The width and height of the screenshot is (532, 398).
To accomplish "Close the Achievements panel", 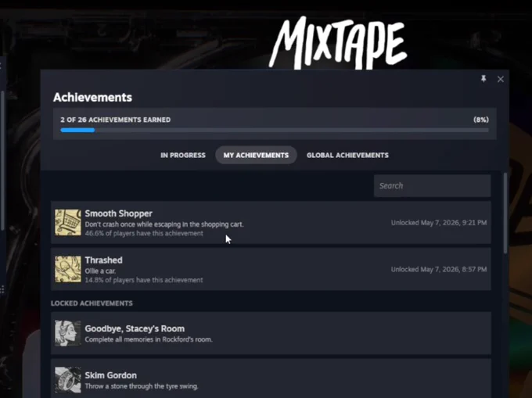I will pos(501,79).
